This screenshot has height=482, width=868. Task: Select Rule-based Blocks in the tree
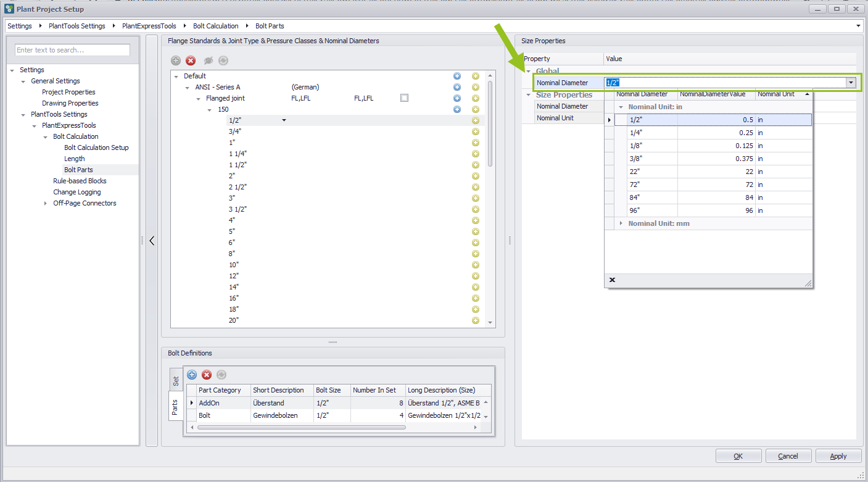(x=80, y=181)
